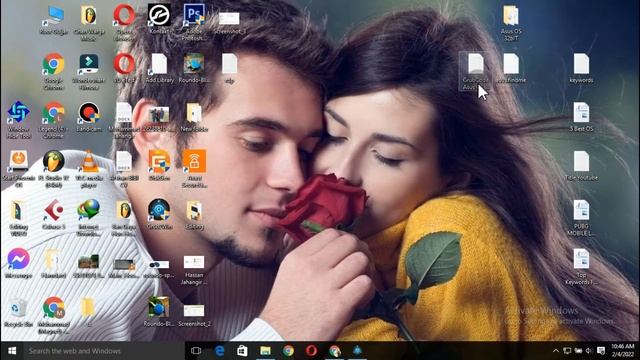Select the Screenshot_2 image file
Viewport: 640px width, 360px height.
(x=194, y=315)
